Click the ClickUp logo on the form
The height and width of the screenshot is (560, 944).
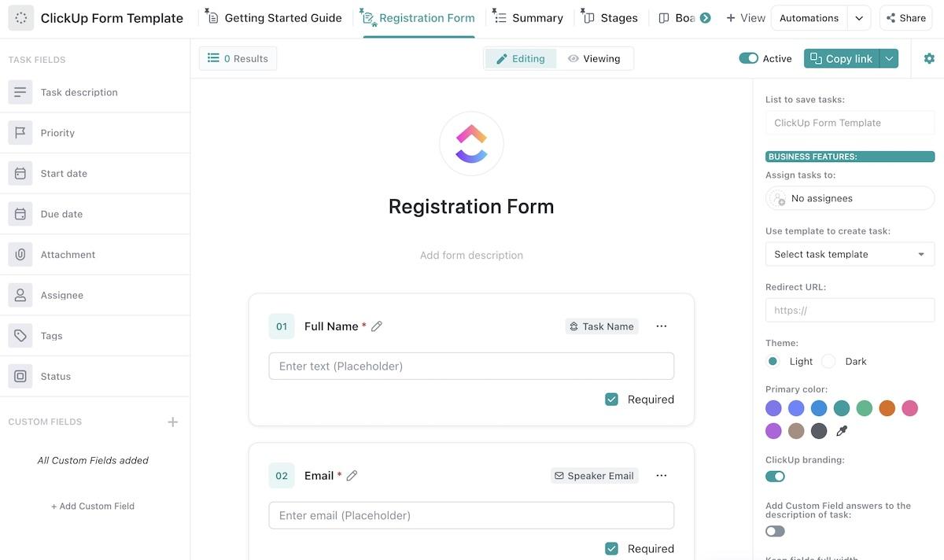point(471,144)
